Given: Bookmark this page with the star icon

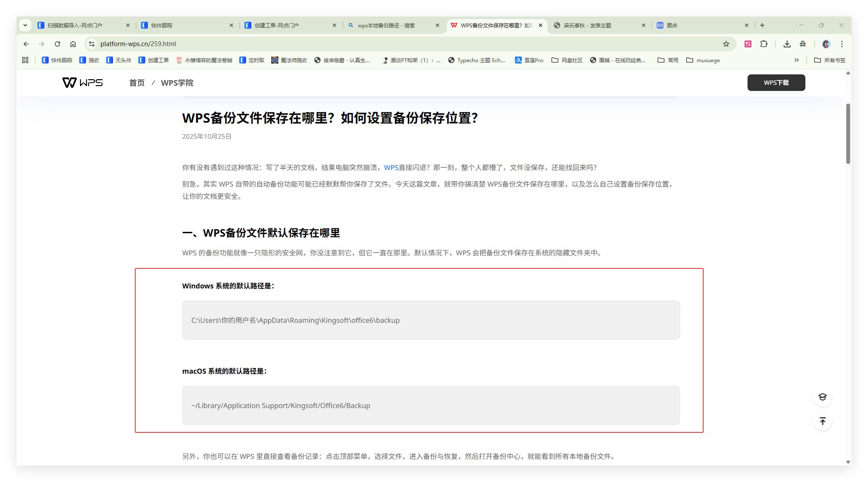Looking at the screenshot, I should coord(726,44).
